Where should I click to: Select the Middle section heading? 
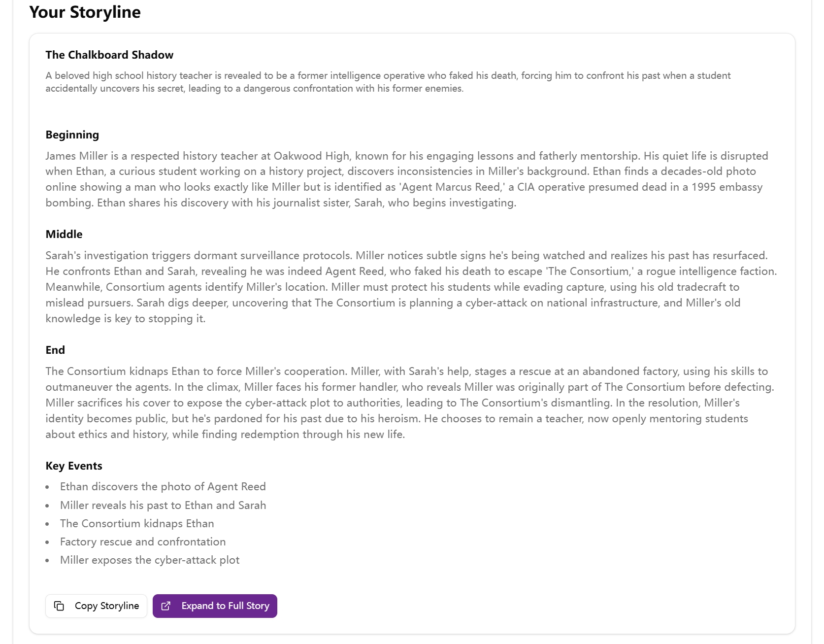pyautogui.click(x=64, y=234)
